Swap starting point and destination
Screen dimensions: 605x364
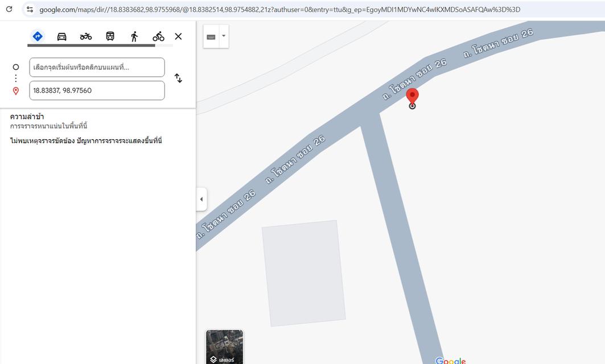click(x=178, y=78)
